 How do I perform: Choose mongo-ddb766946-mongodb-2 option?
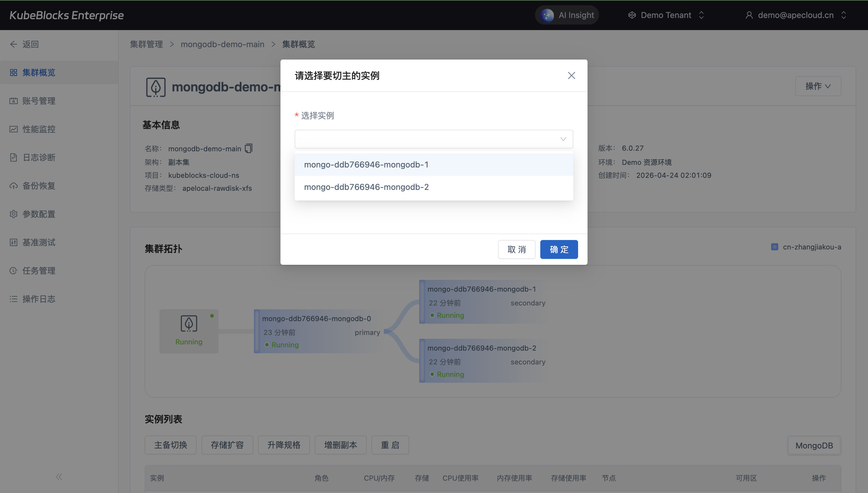coord(366,187)
